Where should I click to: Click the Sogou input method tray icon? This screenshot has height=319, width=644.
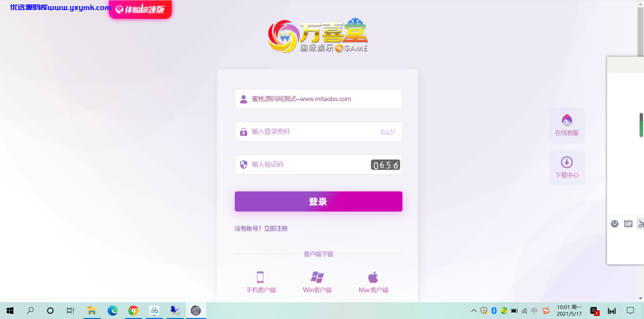546,311
